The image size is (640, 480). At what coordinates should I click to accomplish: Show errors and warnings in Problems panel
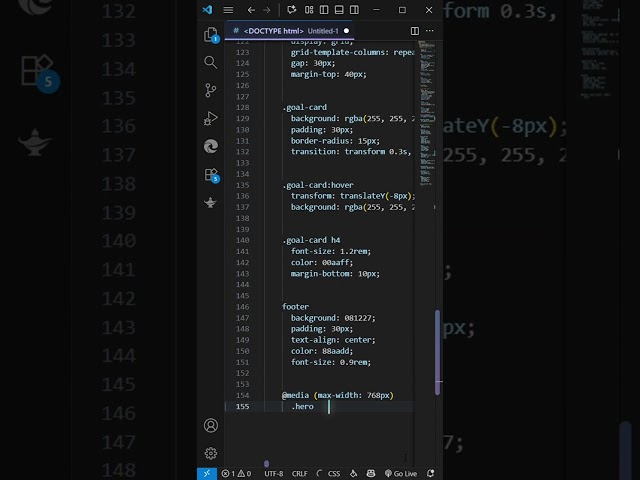pos(236,473)
